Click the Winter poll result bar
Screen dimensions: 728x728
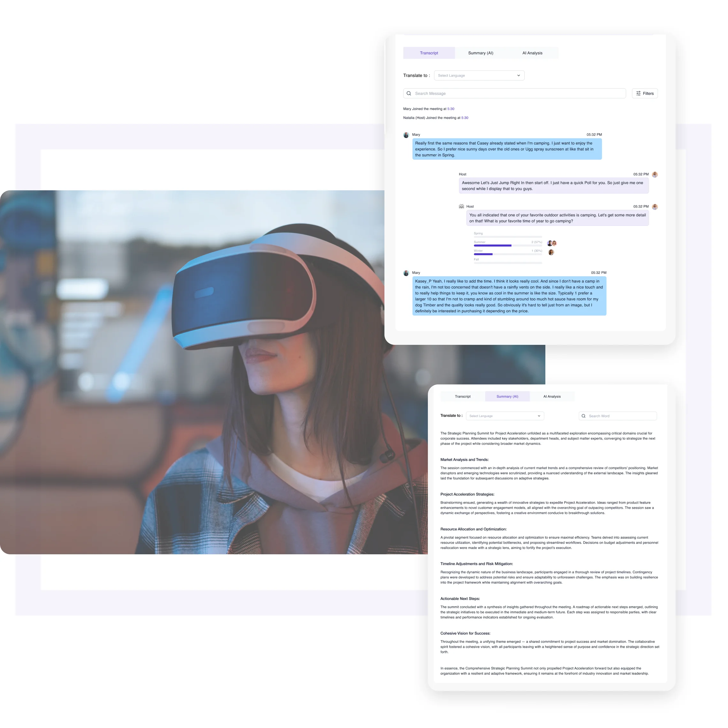tap(483, 254)
